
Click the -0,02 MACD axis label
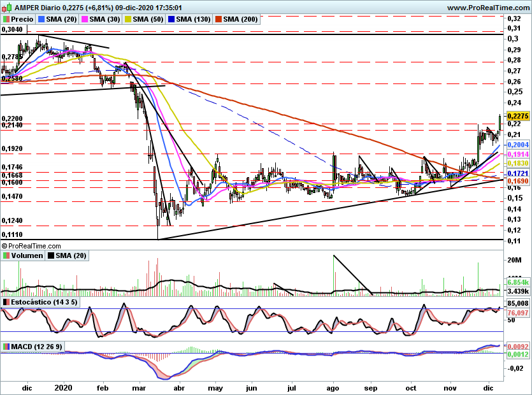pyautogui.click(x=515, y=368)
